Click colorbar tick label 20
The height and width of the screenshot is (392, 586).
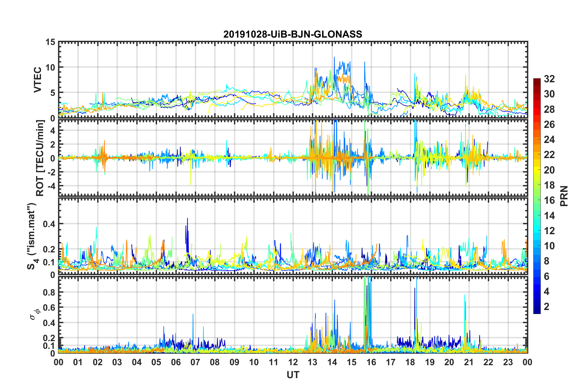[549, 170]
